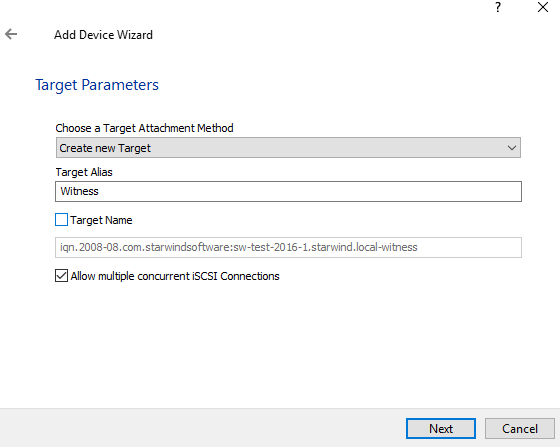560x447 pixels.
Task: Select the Choose a Target Attachment Method label
Action: click(144, 128)
